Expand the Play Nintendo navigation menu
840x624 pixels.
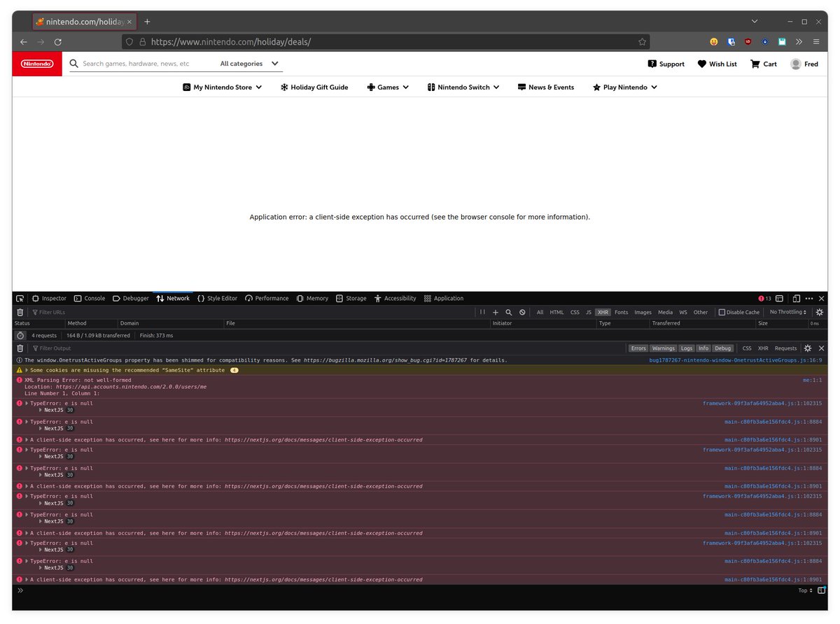[625, 87]
